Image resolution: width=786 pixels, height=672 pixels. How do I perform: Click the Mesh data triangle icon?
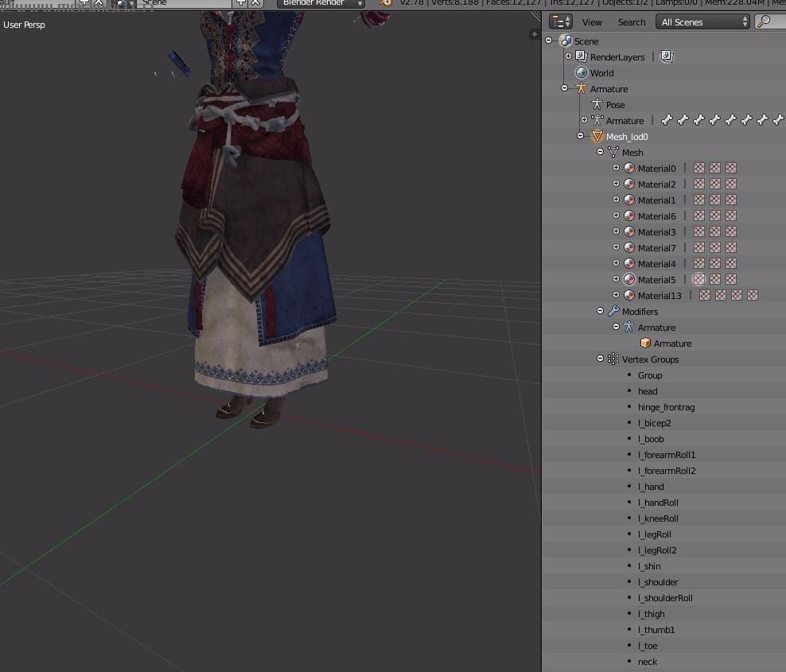click(x=613, y=153)
